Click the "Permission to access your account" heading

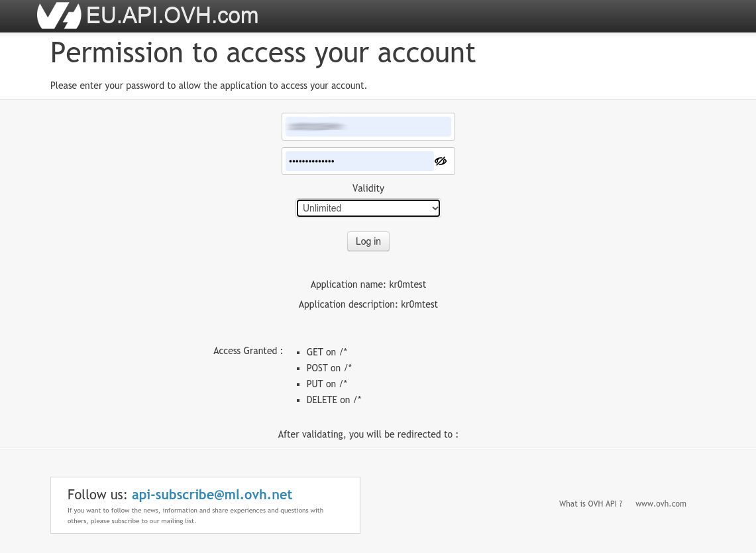pyautogui.click(x=263, y=53)
